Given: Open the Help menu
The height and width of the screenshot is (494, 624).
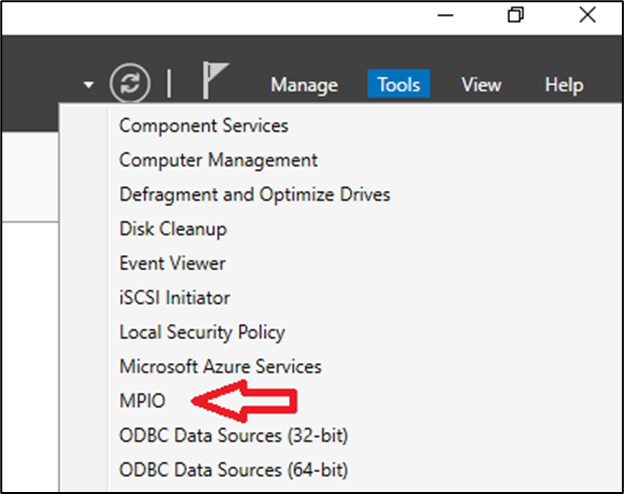Looking at the screenshot, I should [563, 85].
